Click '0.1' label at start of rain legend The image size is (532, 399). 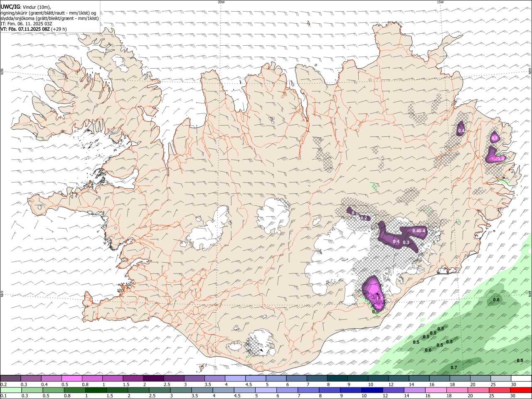click(4, 396)
